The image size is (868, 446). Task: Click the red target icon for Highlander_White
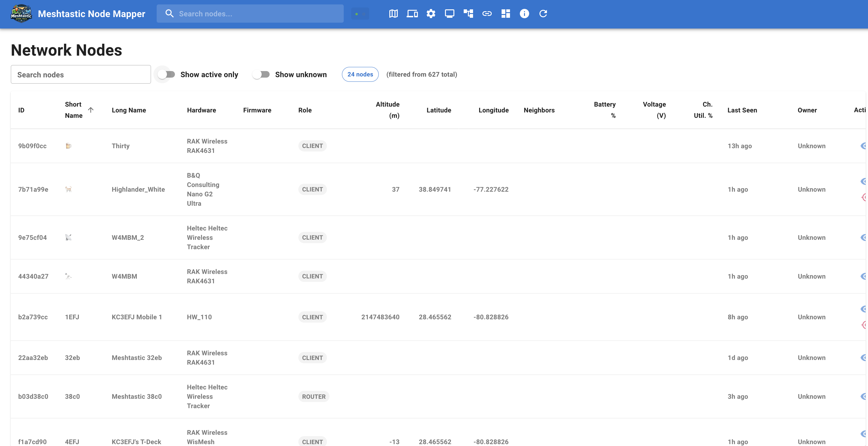(x=864, y=197)
